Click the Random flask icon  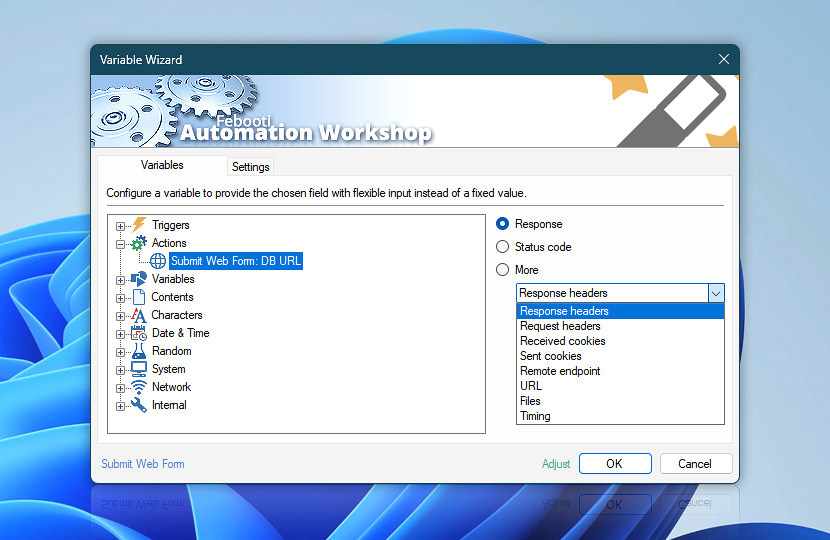click(139, 351)
